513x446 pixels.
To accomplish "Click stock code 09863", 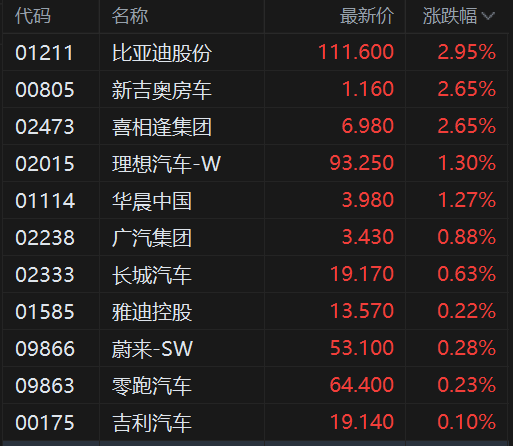I will [x=45, y=385].
